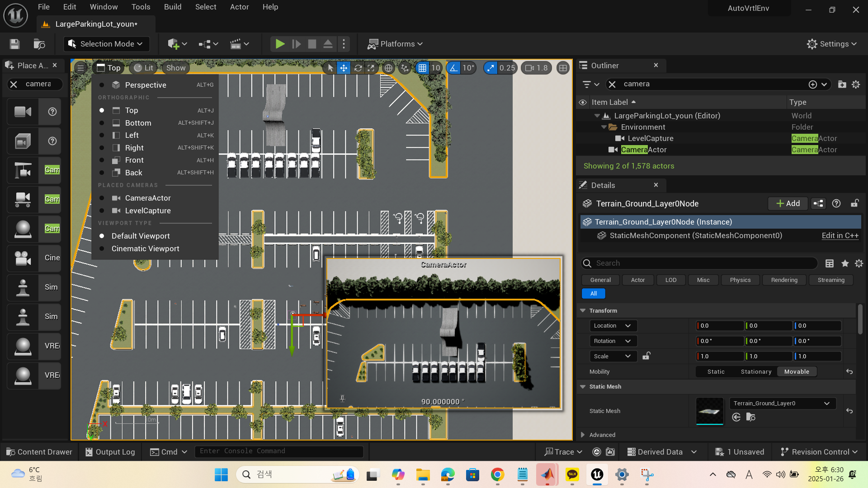Open the Build menu

coord(173,7)
